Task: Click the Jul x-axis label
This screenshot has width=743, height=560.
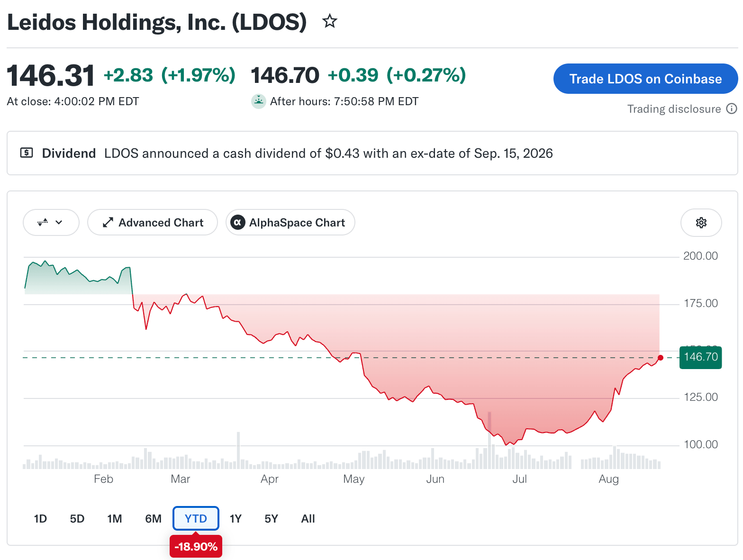Action: (519, 479)
